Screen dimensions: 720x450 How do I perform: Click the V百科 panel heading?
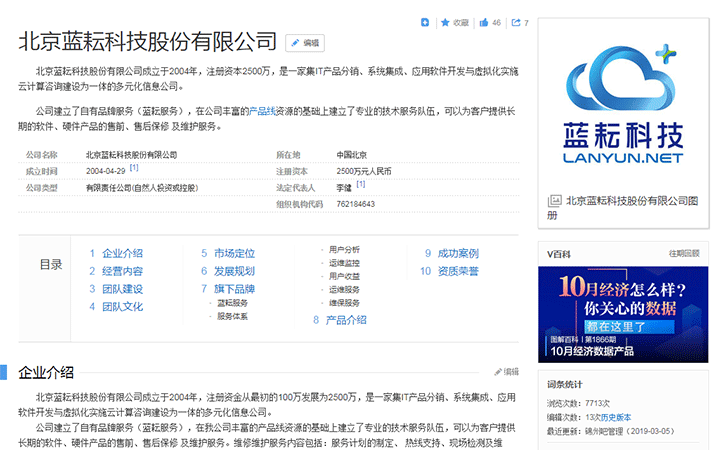point(558,254)
